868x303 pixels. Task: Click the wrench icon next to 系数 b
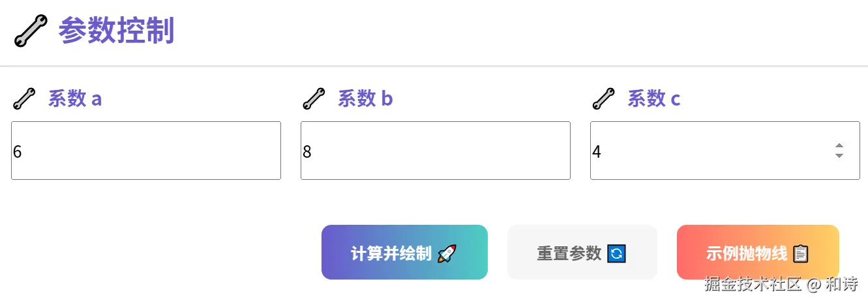314,99
